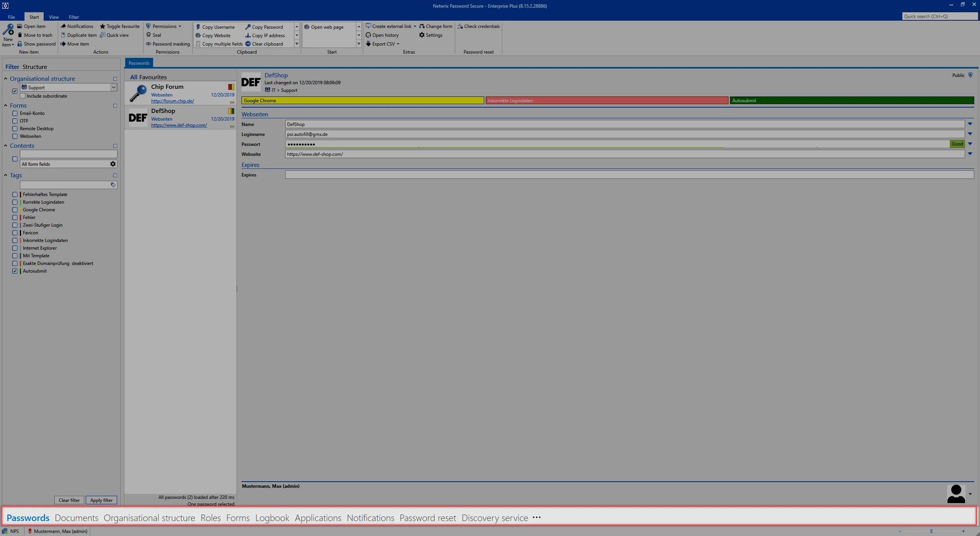Switch filter panel to Structure
This screenshot has height=536, width=980.
[x=34, y=67]
